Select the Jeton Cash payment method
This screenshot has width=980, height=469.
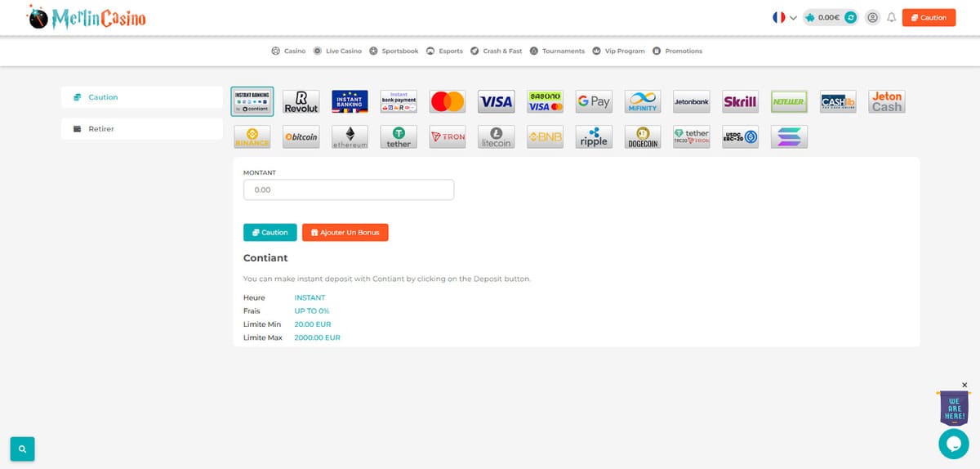[886, 102]
